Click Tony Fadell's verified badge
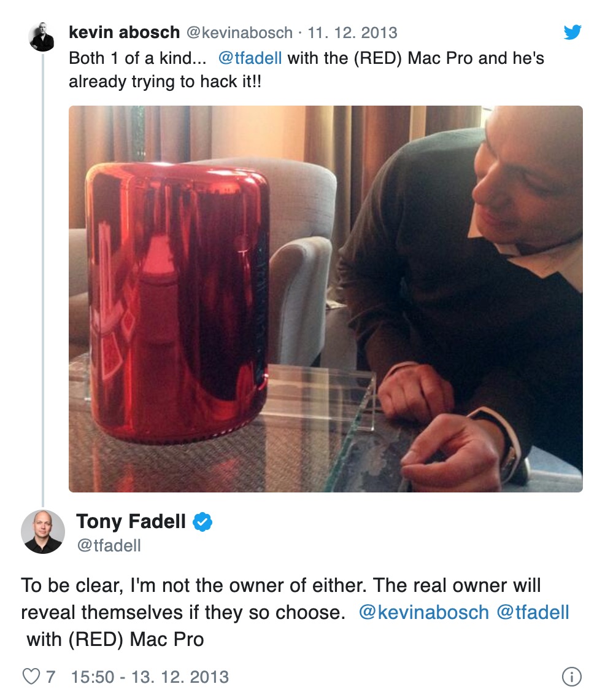Viewport: 605px width, 700px height. [203, 523]
